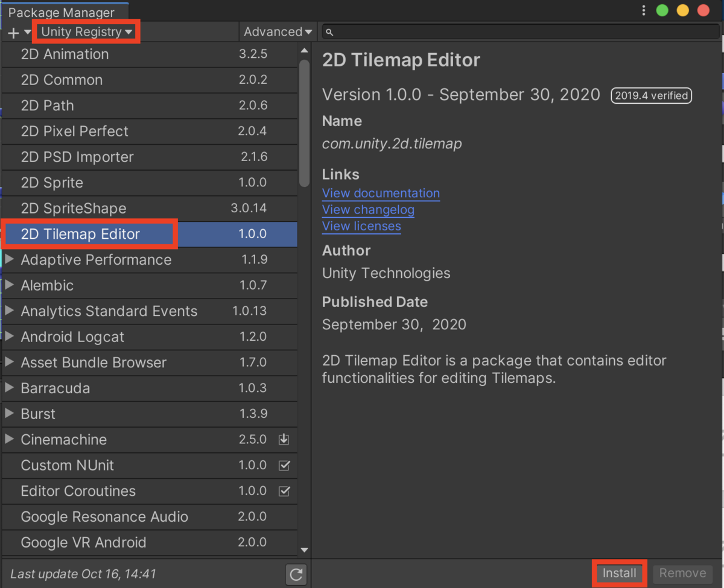Click the package list vertical scrollbar

304,124
